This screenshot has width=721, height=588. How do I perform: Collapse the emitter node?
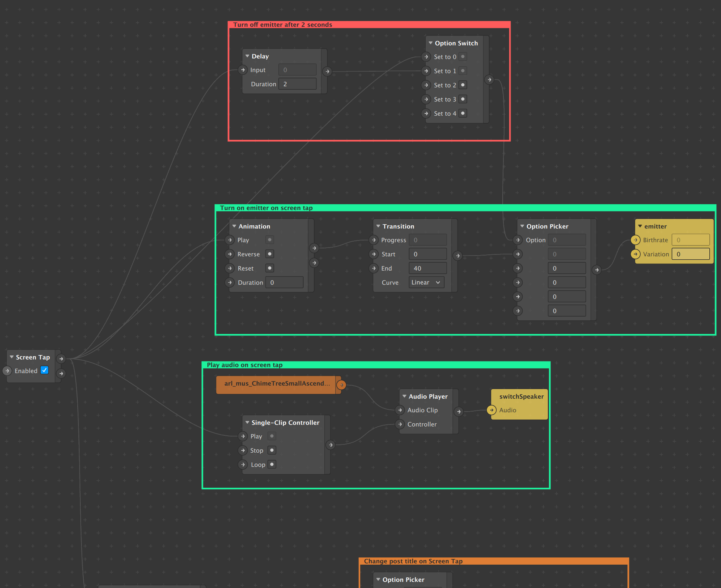tap(640, 226)
